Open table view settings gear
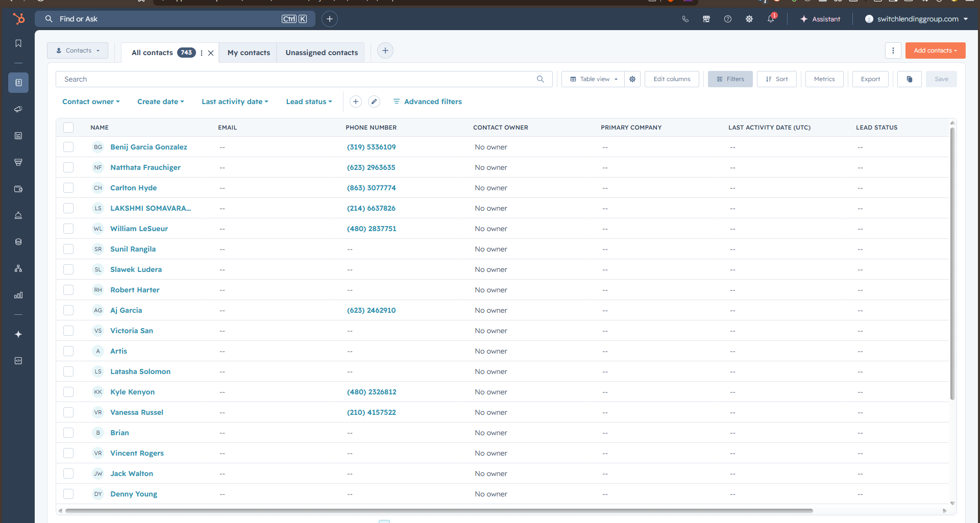980x523 pixels. (x=632, y=79)
